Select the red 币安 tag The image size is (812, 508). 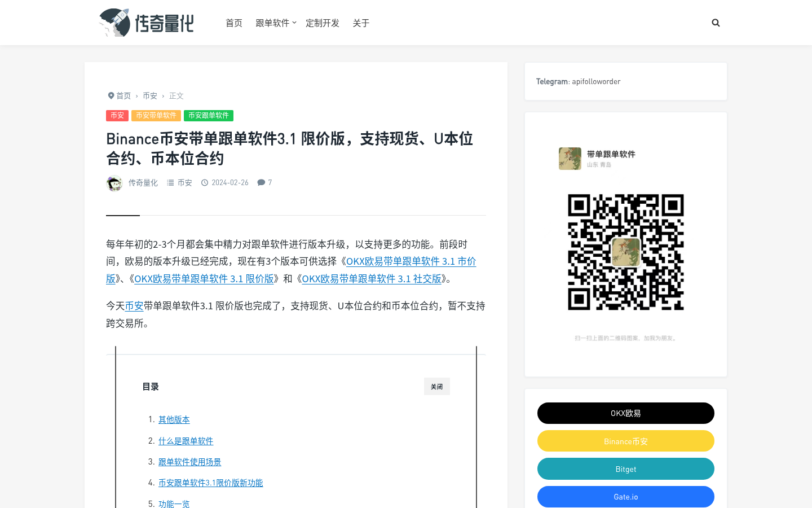pyautogui.click(x=117, y=115)
